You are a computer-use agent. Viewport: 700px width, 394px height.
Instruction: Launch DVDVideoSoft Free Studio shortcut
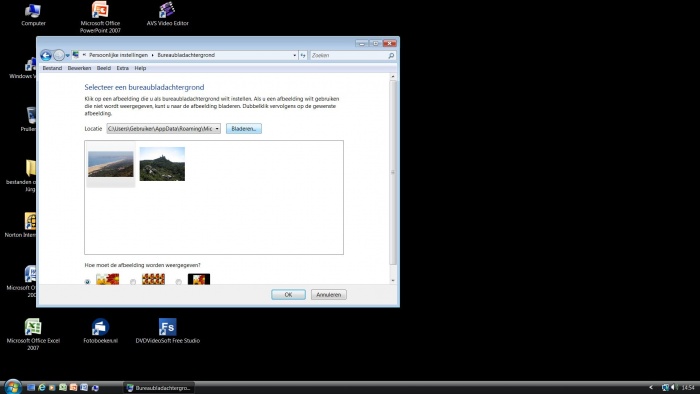point(167,331)
